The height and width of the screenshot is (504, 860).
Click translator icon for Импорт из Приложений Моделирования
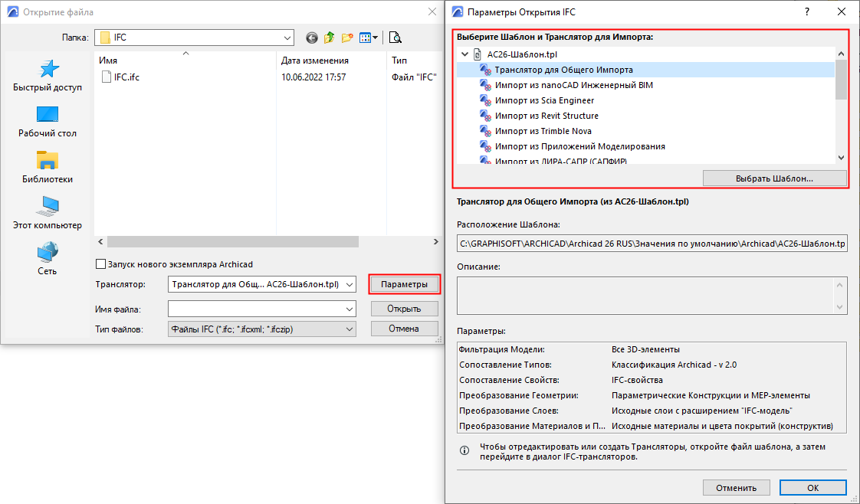[x=485, y=146]
